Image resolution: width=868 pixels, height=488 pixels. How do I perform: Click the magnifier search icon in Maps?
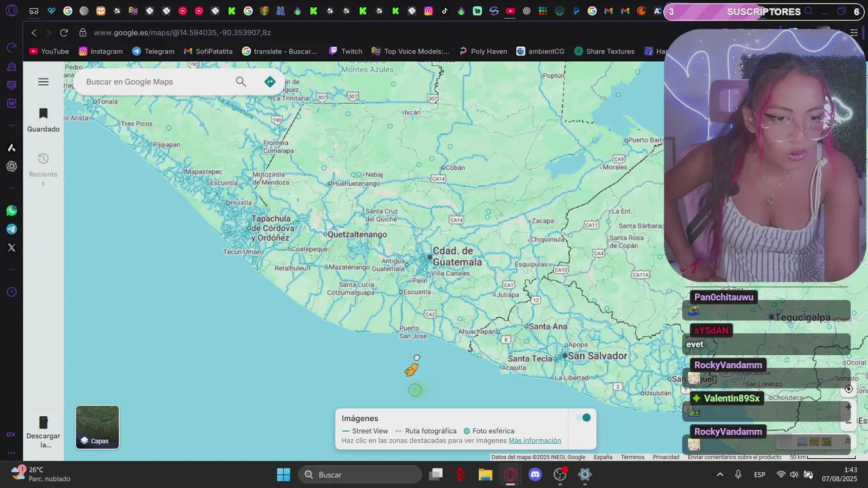pyautogui.click(x=241, y=82)
